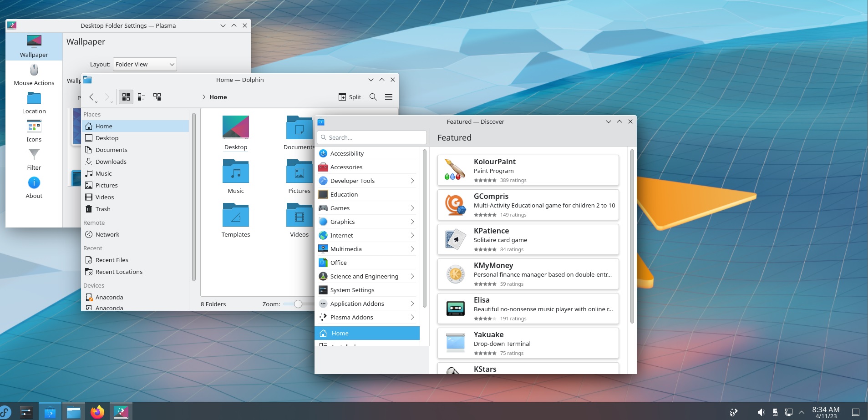Open Mouse Actions settings page
This screenshot has width=868, height=420.
(34, 75)
